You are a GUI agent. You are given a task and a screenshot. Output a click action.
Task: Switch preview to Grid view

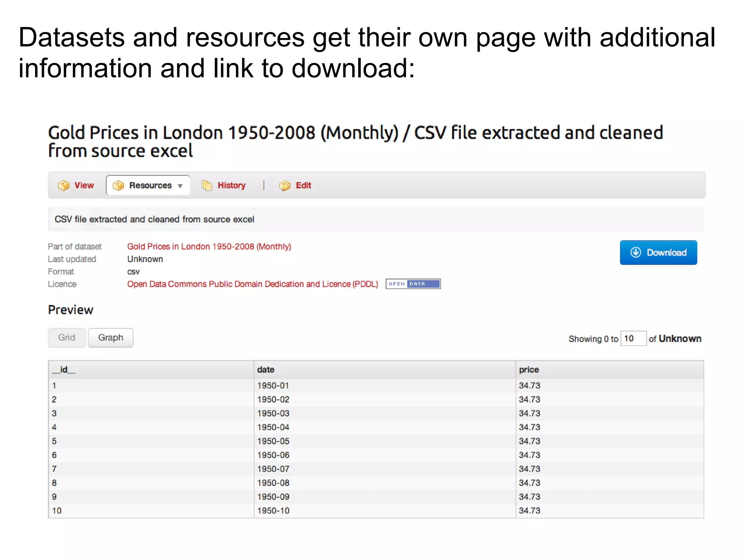tap(67, 338)
